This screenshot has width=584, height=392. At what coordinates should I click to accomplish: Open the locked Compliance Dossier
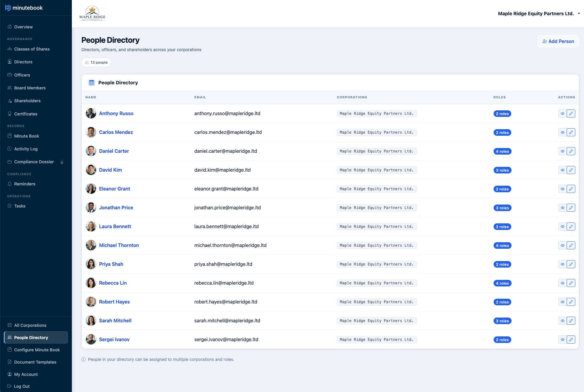(34, 162)
